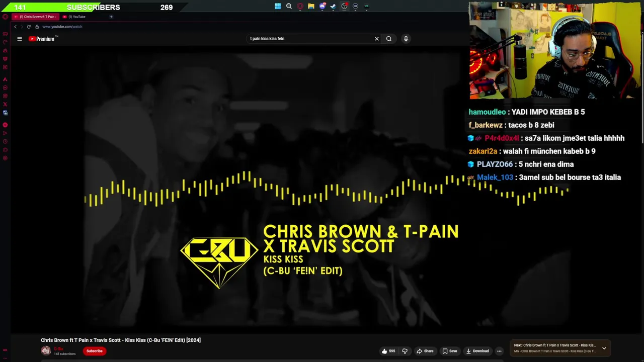Image resolution: width=644 pixels, height=362 pixels.
Task: Clear the YouTube search text
Action: pyautogui.click(x=376, y=39)
